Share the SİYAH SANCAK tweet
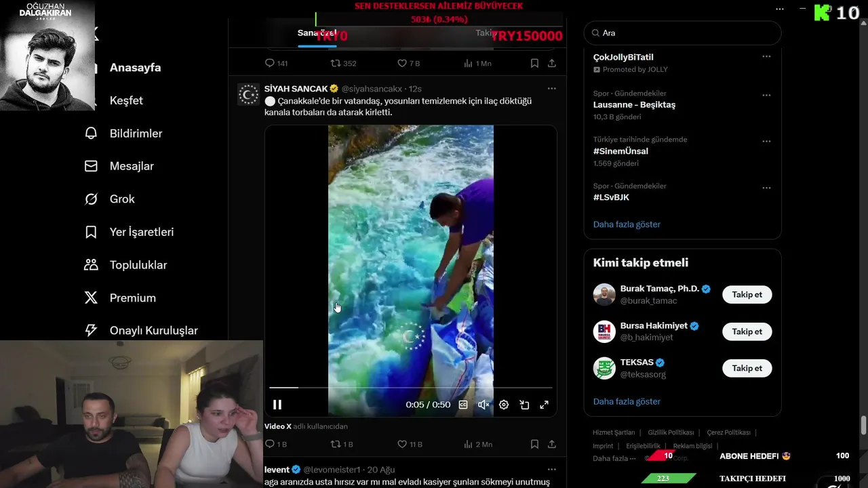 [552, 444]
